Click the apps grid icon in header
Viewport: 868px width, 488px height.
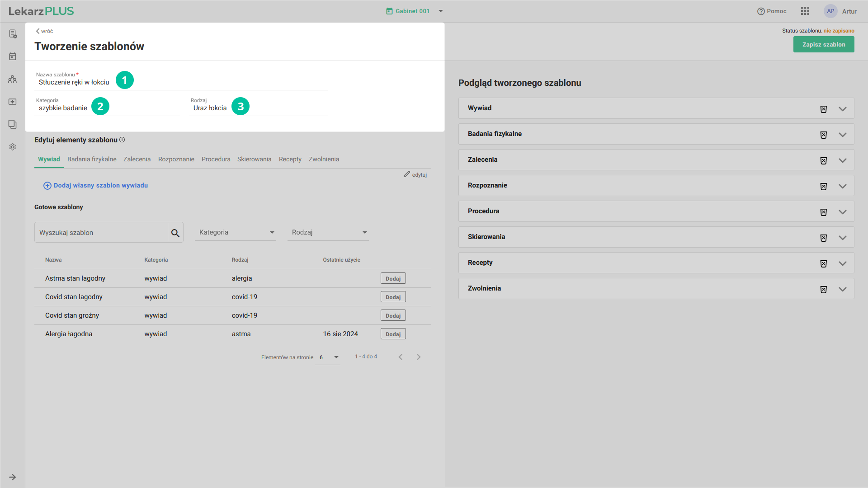coord(805,11)
